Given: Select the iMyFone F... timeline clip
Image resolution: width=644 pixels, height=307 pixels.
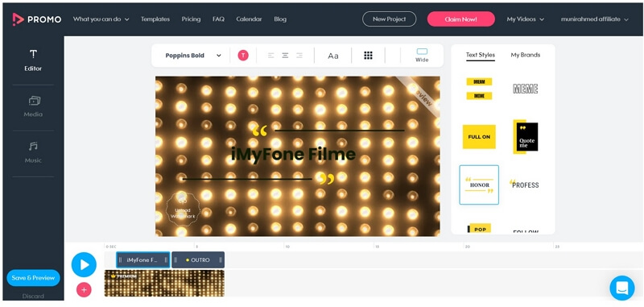Looking at the screenshot, I should pos(143,259).
